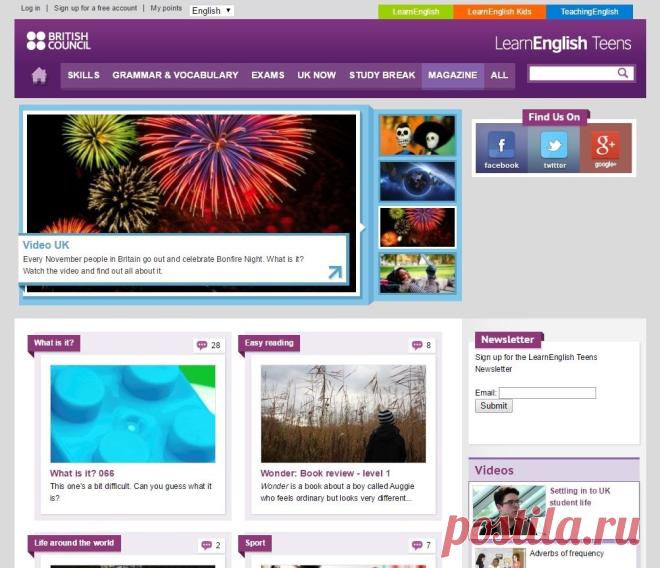The image size is (660, 568).
Task: Focus the newsletter Email input field
Action: coord(547,393)
